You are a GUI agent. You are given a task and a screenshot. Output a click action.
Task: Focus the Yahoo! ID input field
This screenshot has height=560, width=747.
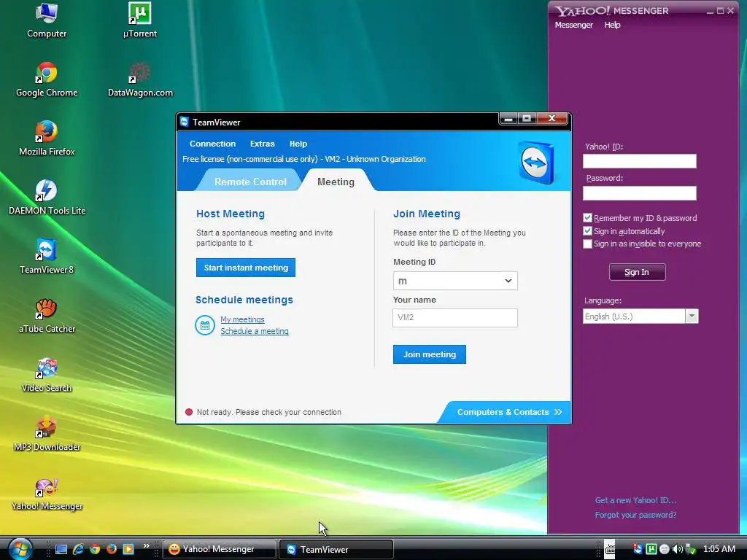click(x=639, y=161)
